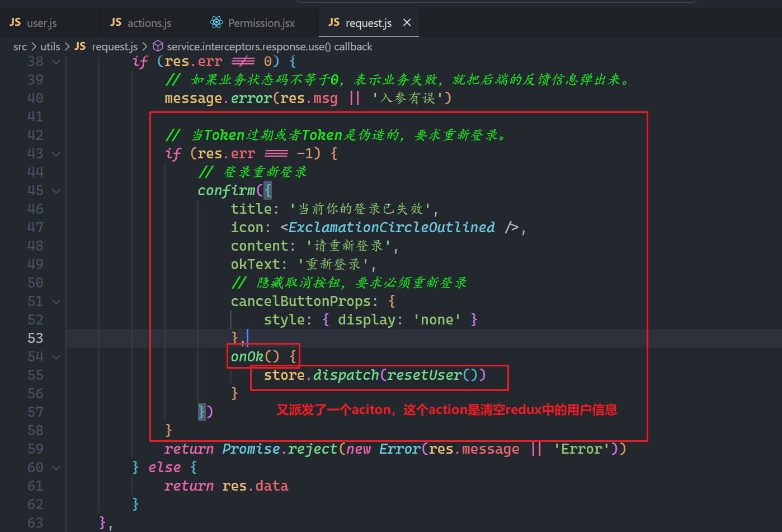Click the request.js breadcrumb segment
The image size is (782, 532).
[115, 46]
